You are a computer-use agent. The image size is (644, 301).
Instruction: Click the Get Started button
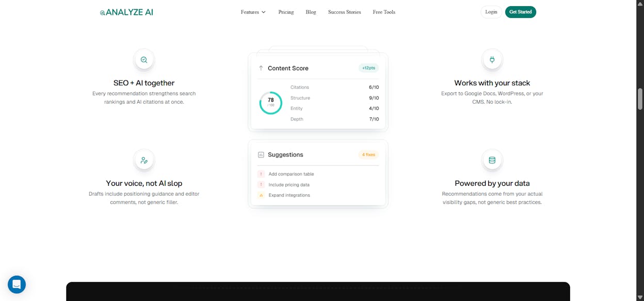pyautogui.click(x=520, y=12)
